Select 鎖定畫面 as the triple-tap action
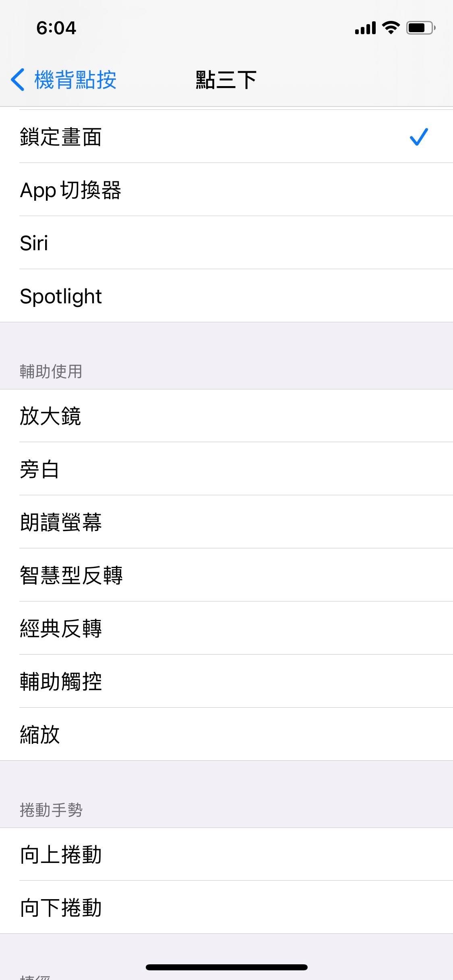This screenshot has height=980, width=453. [60, 137]
